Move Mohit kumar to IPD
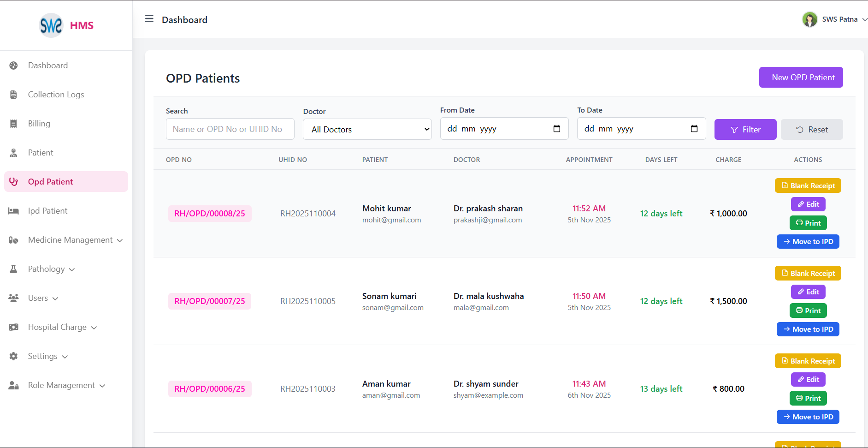Viewport: 868px width, 448px height. (x=808, y=242)
